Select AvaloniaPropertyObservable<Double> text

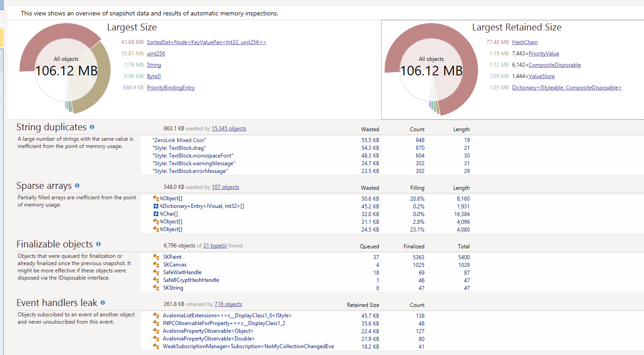pyautogui.click(x=209, y=339)
